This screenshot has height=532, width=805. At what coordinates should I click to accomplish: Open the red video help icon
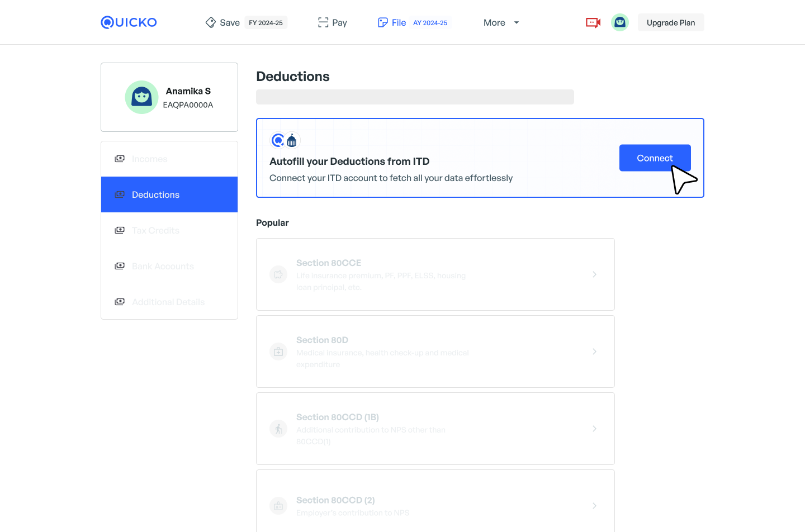593,22
